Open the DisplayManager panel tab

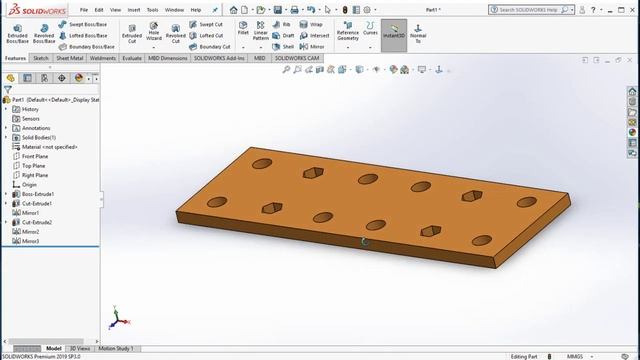point(78,78)
